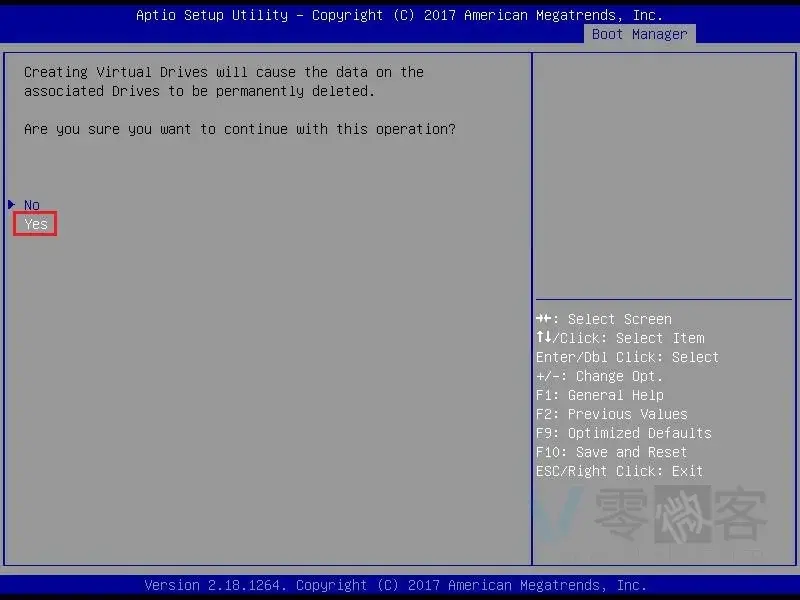Select the Yes option to confirm
800x600 pixels.
[x=36, y=224]
